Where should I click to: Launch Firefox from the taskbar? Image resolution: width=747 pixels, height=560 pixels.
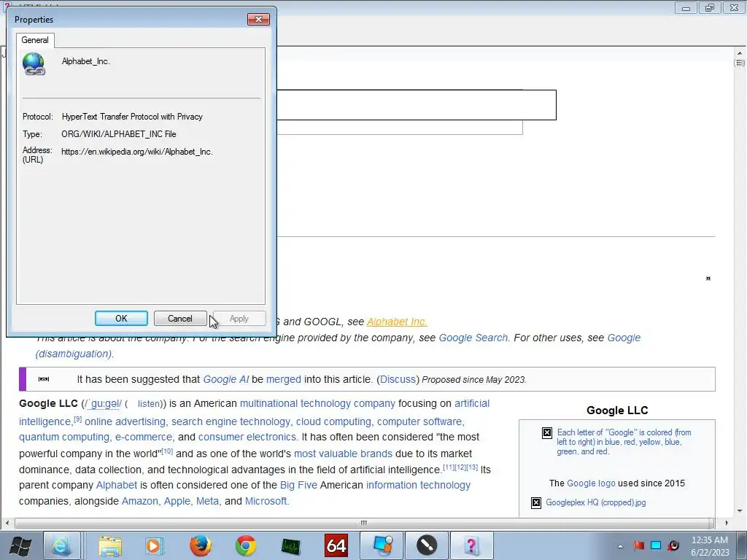click(200, 545)
